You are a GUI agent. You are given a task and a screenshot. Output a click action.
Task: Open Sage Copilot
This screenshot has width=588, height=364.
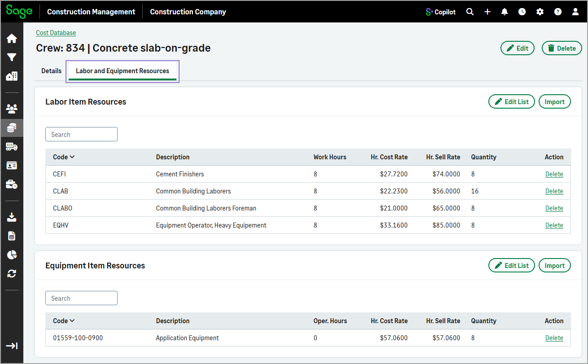pos(440,12)
